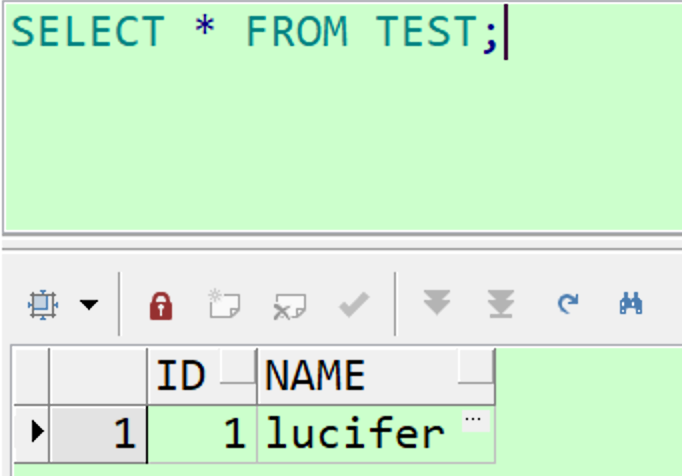Toggle the red lock edit-data icon

point(161,306)
